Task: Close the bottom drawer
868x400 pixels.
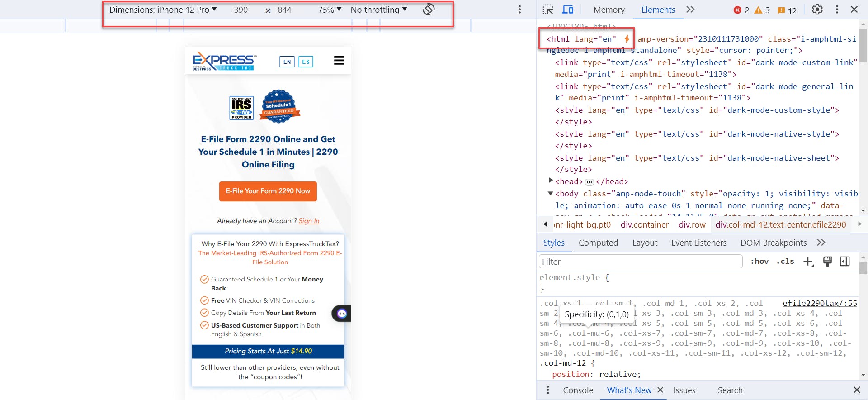Action: 856,390
